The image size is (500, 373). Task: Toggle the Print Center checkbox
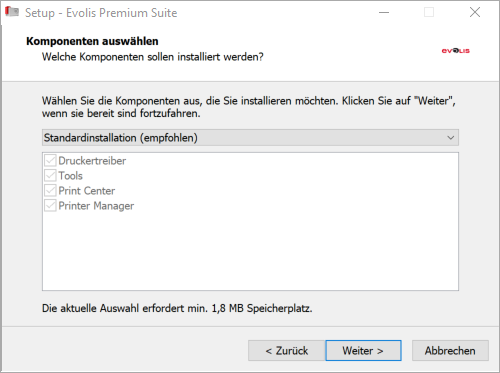click(x=50, y=191)
